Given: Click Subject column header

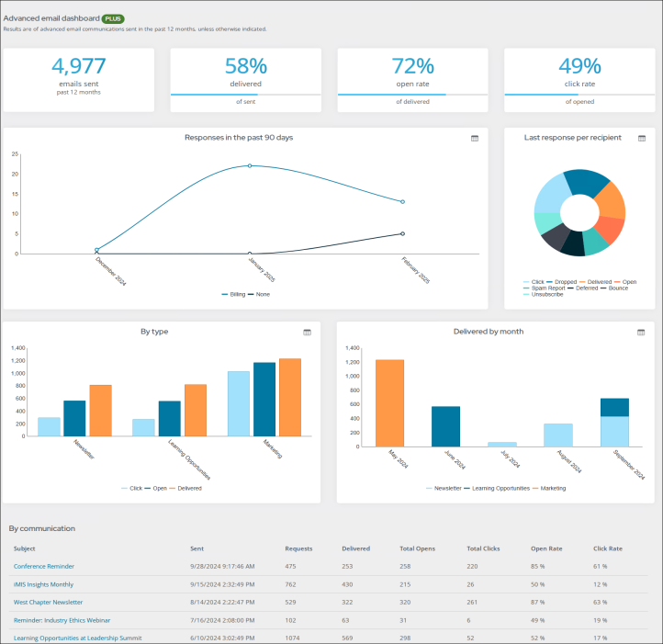Looking at the screenshot, I should click(x=25, y=548).
